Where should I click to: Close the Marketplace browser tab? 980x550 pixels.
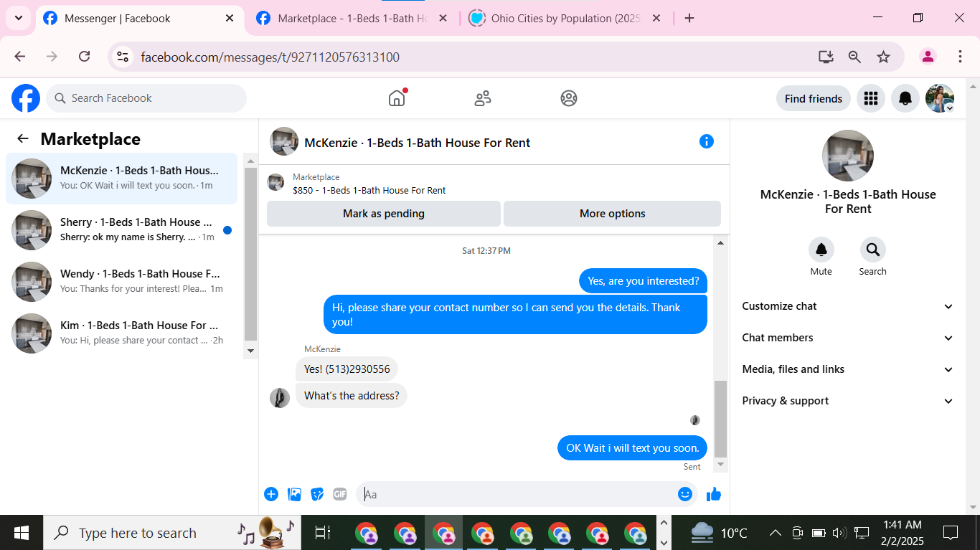[x=443, y=18]
